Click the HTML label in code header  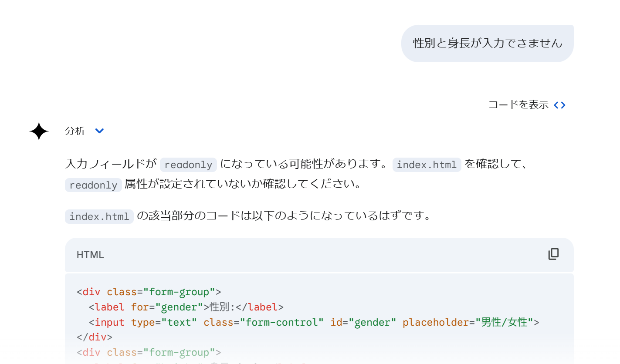pos(90,255)
